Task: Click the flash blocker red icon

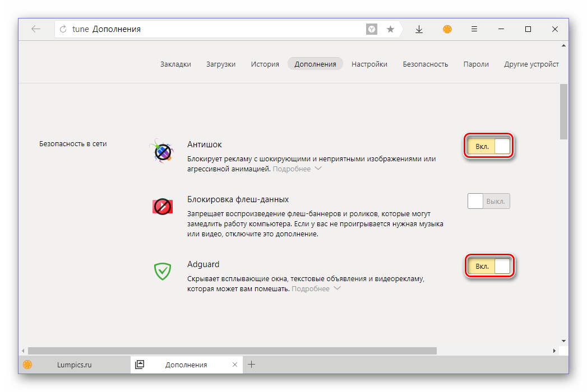Action: pos(163,207)
